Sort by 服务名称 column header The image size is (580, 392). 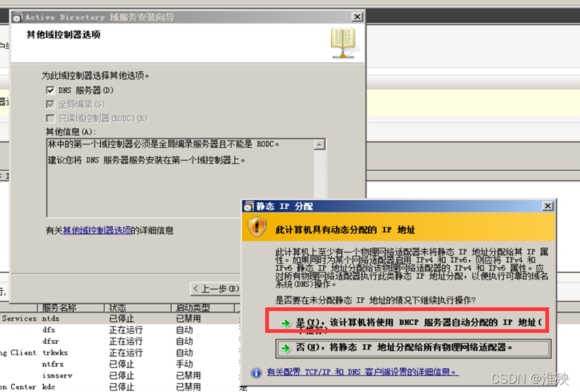click(x=70, y=308)
